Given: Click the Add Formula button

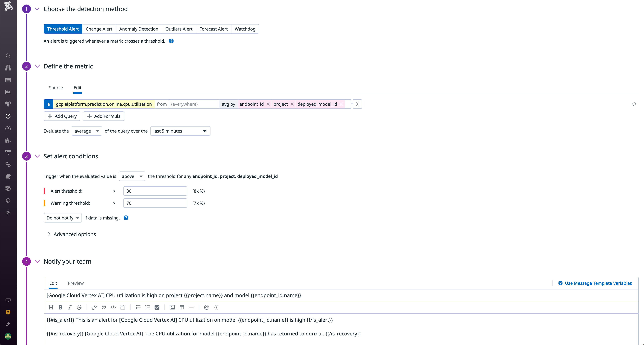Looking at the screenshot, I should (103, 116).
